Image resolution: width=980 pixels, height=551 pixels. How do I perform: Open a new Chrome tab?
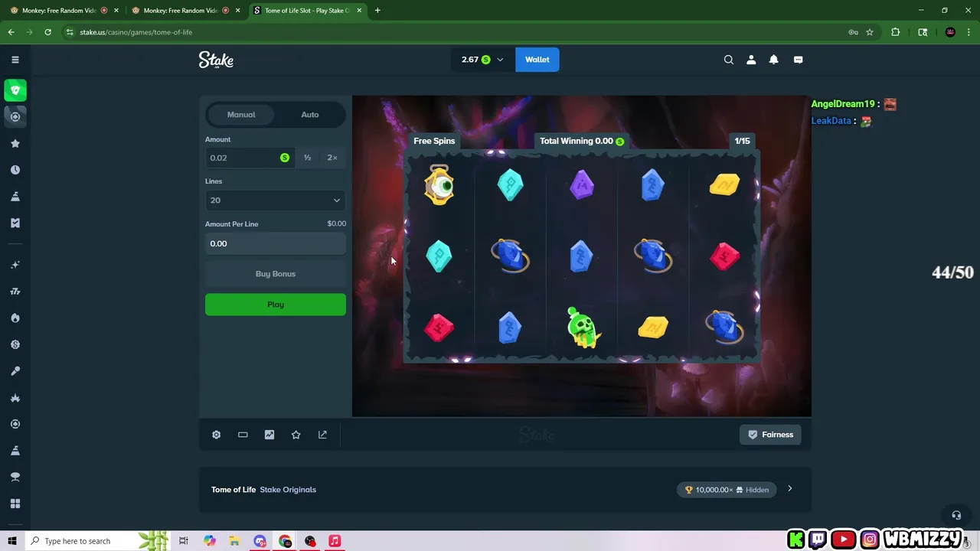[x=377, y=11]
